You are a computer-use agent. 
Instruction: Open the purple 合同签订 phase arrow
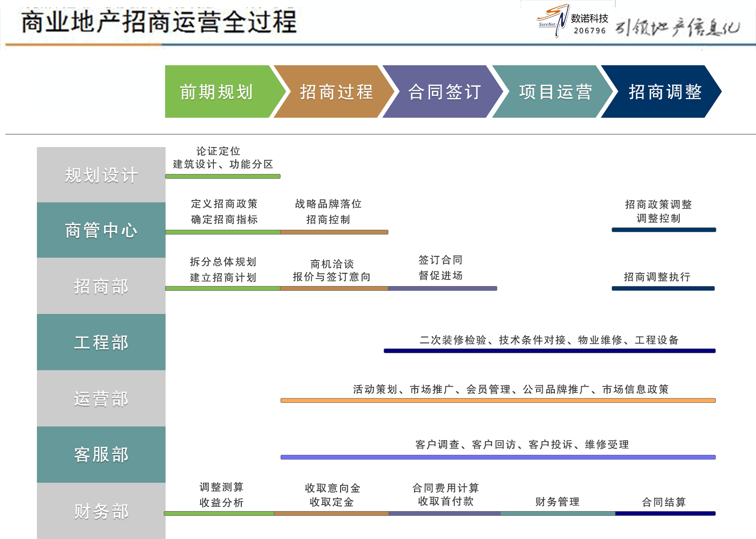pyautogui.click(x=445, y=92)
